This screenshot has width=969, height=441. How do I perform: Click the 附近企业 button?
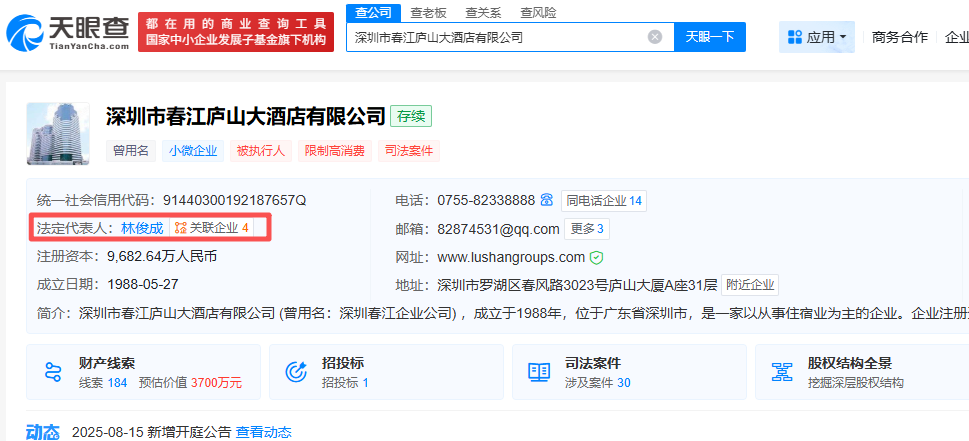(750, 285)
